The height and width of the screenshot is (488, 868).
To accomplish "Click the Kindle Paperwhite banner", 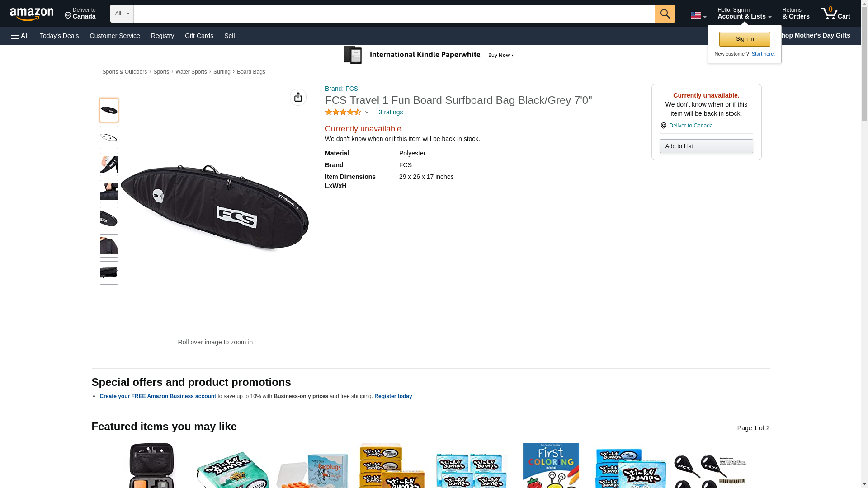I will (x=429, y=55).
